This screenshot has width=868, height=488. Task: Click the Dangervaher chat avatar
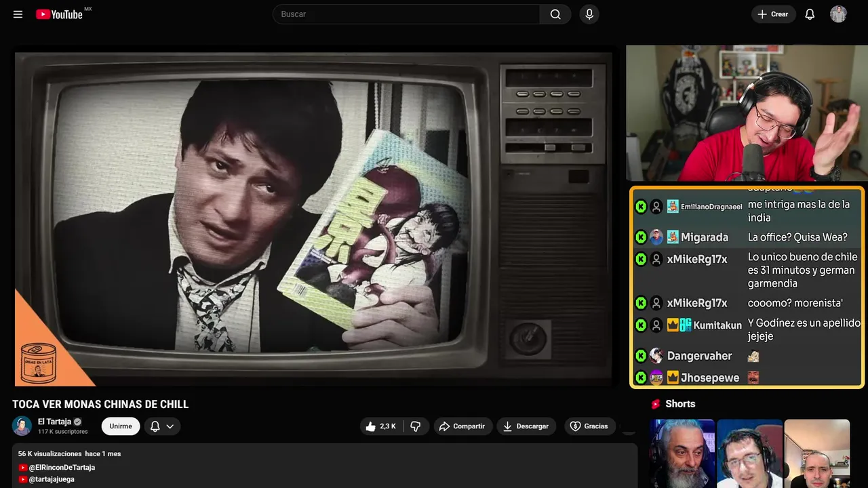[x=656, y=356]
